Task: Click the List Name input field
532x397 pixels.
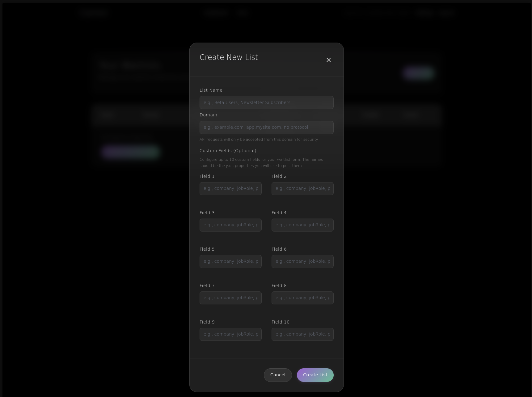Action: coord(266,102)
